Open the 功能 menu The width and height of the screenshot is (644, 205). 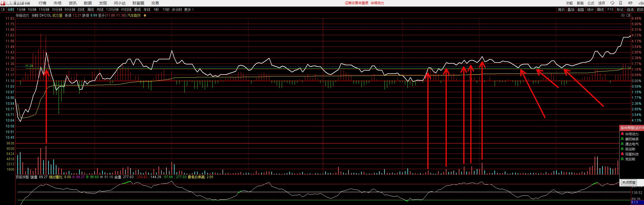pyautogui.click(x=570, y=3)
